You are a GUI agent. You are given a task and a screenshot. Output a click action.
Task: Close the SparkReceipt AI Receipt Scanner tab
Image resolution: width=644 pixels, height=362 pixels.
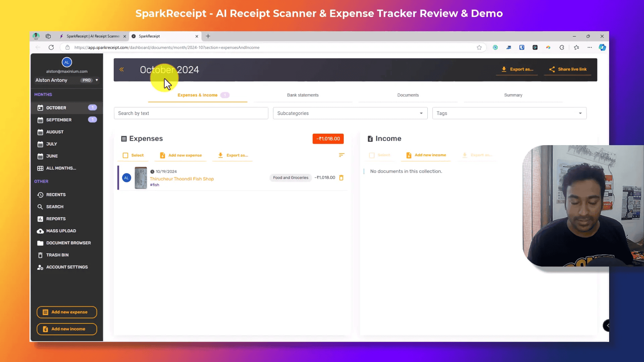point(125,36)
